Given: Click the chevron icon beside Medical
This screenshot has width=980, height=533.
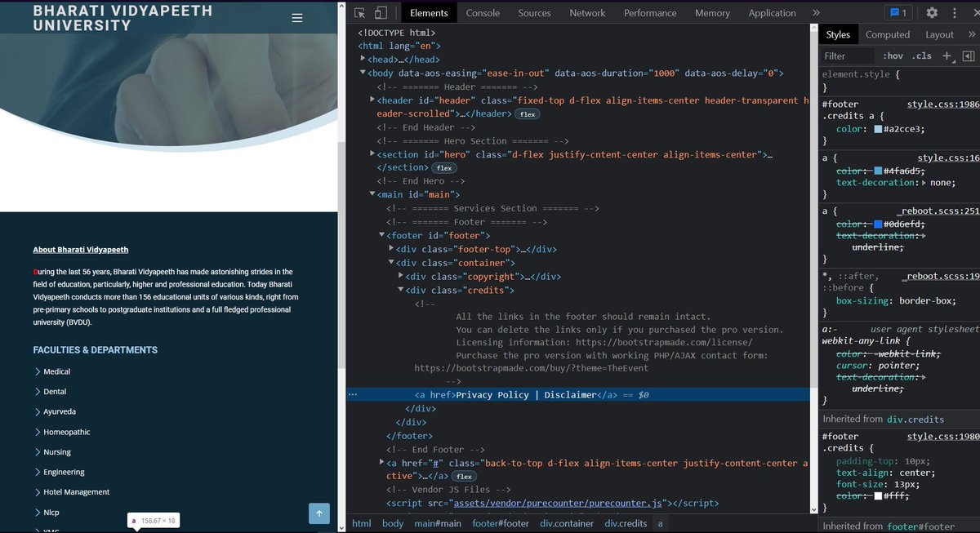Looking at the screenshot, I should tap(38, 371).
